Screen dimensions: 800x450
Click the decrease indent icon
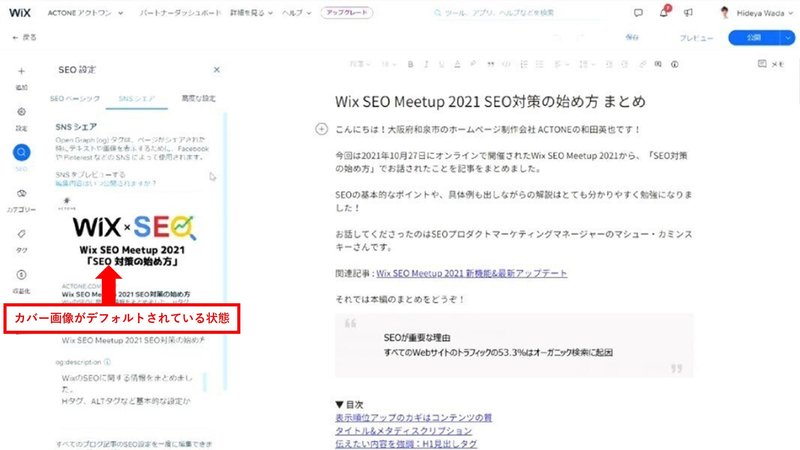pos(609,64)
